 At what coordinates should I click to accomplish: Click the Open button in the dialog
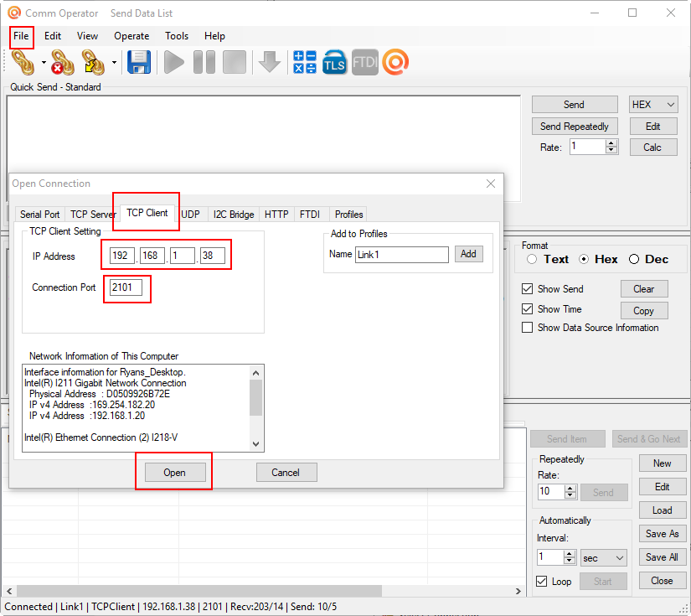tap(175, 473)
